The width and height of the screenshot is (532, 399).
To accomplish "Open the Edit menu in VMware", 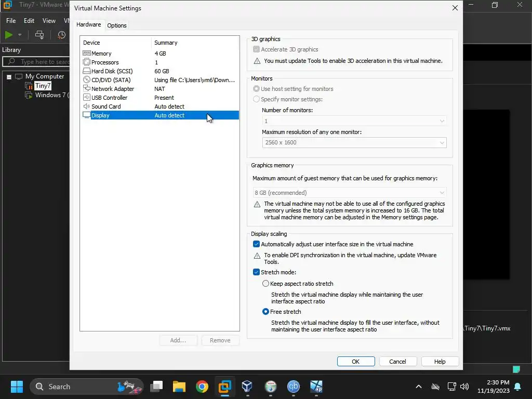I will pyautogui.click(x=29, y=21).
